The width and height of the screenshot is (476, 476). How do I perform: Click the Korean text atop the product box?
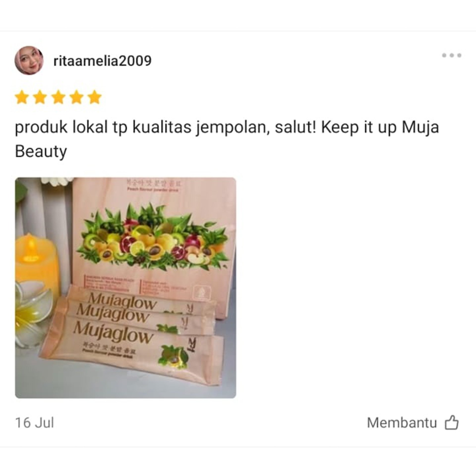pyautogui.click(x=154, y=184)
